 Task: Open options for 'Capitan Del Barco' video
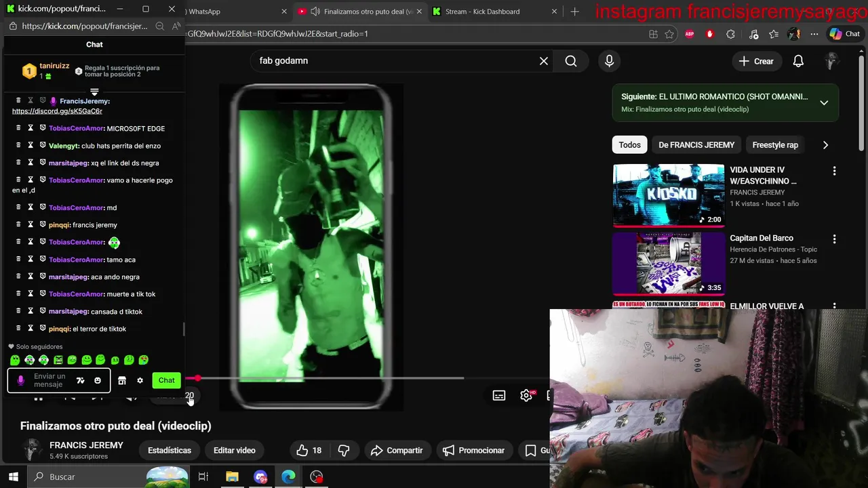[834, 239]
